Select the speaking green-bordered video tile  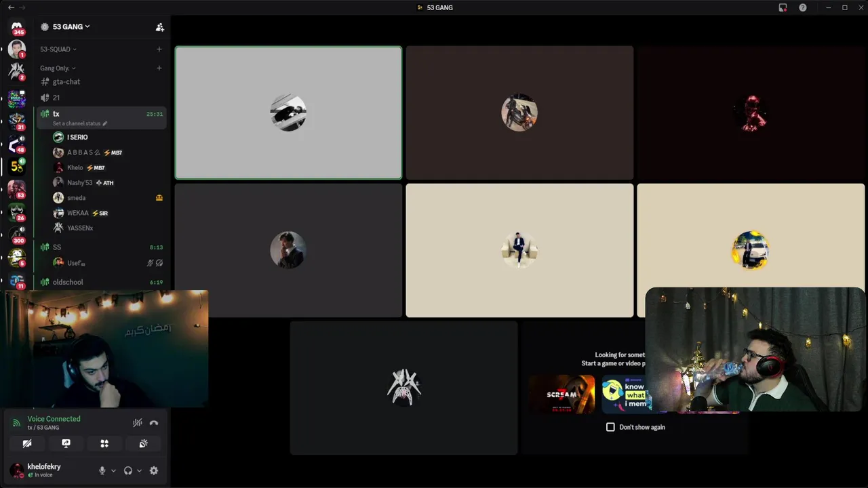(x=288, y=113)
